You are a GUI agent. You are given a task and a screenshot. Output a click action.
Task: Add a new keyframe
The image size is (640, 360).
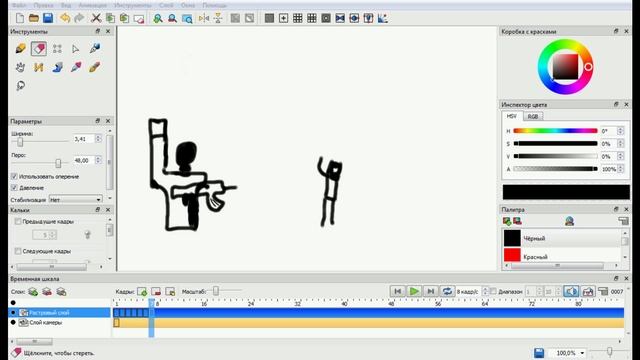pyautogui.click(x=142, y=291)
